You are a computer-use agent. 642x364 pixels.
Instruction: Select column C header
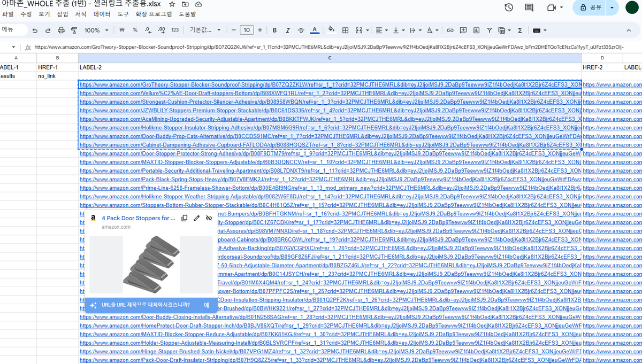[330, 58]
